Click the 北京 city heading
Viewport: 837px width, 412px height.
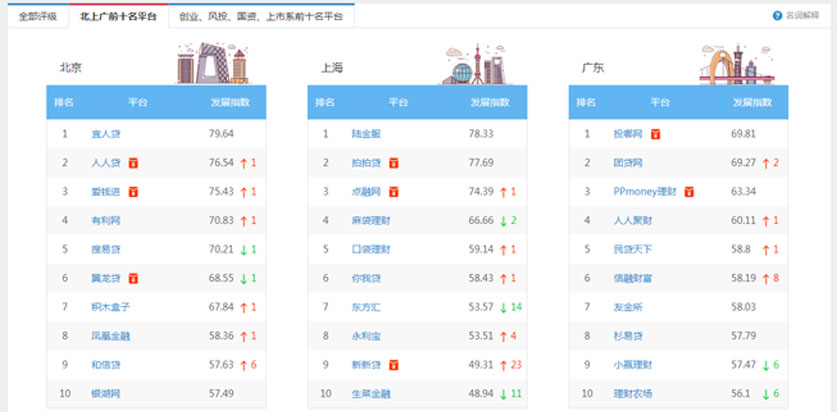coord(70,68)
